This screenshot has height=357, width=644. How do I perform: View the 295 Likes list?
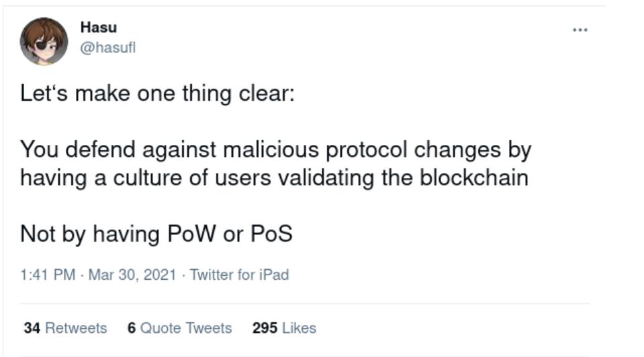(284, 328)
